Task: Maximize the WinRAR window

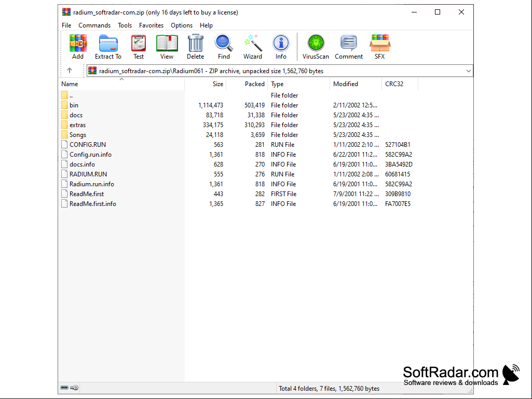Action: [x=438, y=12]
